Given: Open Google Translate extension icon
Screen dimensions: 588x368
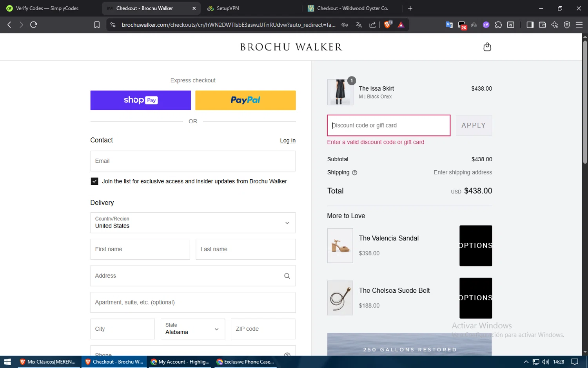Looking at the screenshot, I should point(449,25).
